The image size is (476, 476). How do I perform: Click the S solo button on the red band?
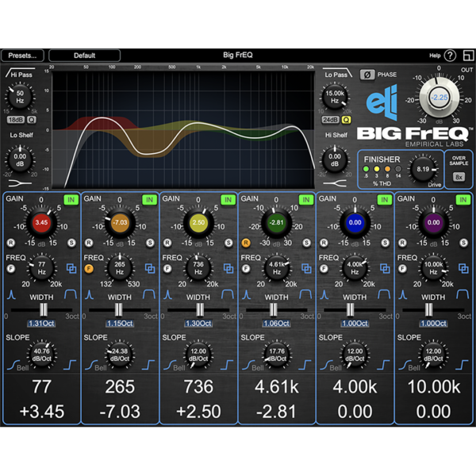coord(71,243)
